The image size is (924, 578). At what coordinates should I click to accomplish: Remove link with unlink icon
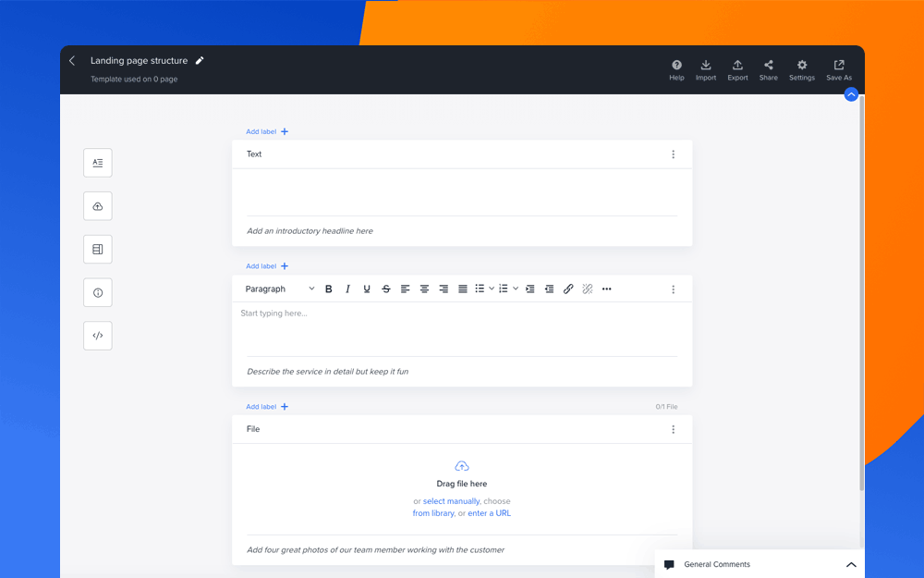tap(588, 289)
